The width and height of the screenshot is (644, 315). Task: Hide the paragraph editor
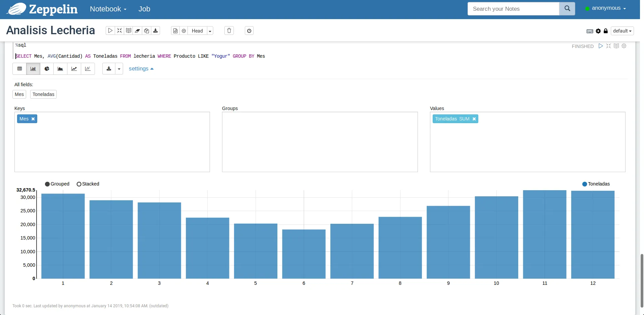tap(608, 46)
